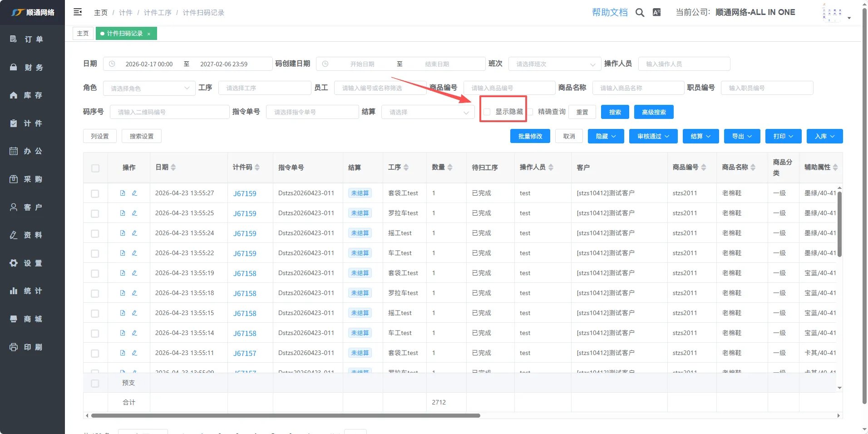
Task: Click the blue 搜索 button
Action: [615, 112]
